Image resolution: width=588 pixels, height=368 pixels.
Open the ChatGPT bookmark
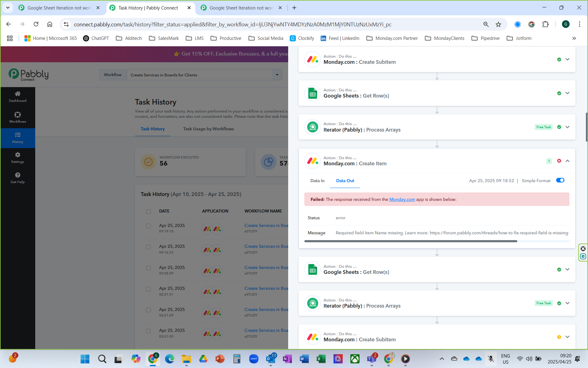pyautogui.click(x=96, y=38)
